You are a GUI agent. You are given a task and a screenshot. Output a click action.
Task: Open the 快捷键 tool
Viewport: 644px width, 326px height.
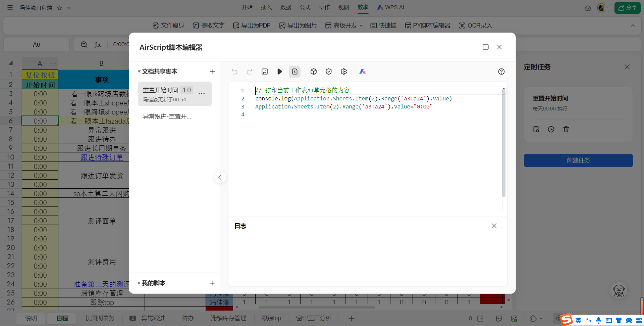click(x=384, y=26)
